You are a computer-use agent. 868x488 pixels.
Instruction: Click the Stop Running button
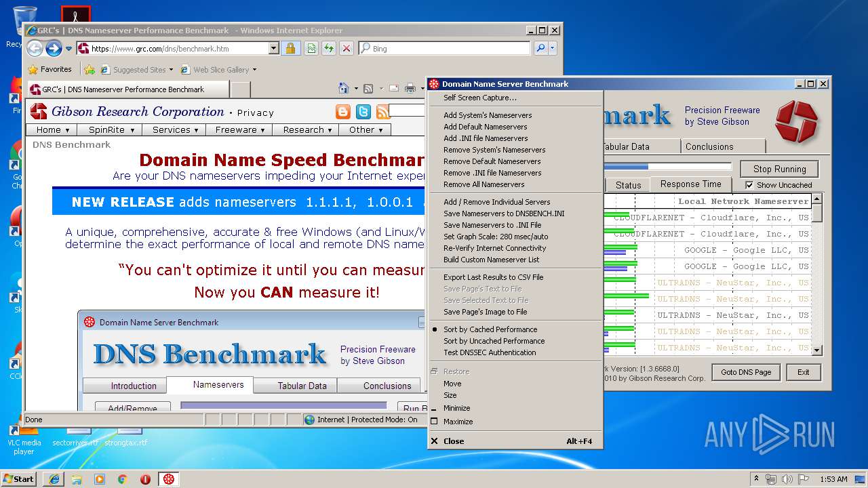tap(779, 169)
